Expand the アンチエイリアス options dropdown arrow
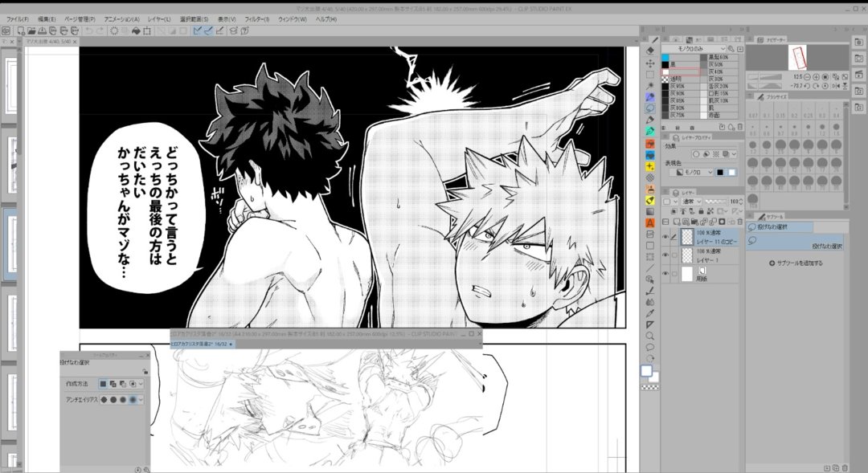 coord(141,399)
